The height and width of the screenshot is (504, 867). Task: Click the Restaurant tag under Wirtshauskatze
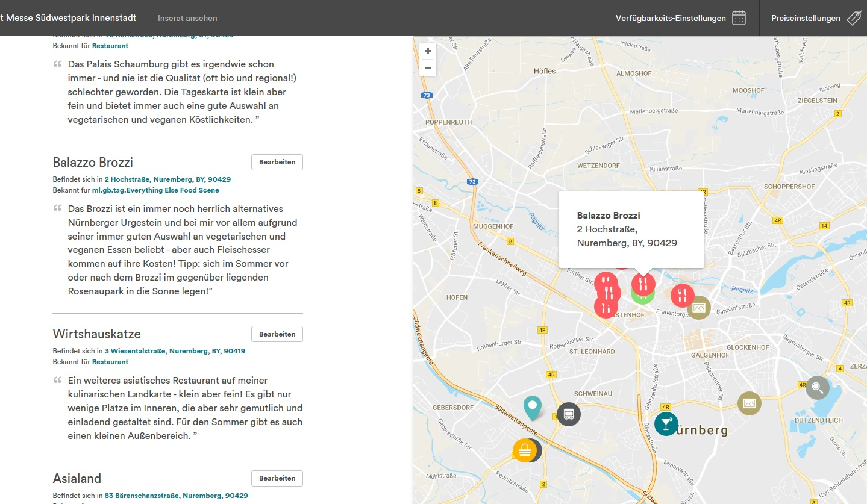click(x=110, y=362)
